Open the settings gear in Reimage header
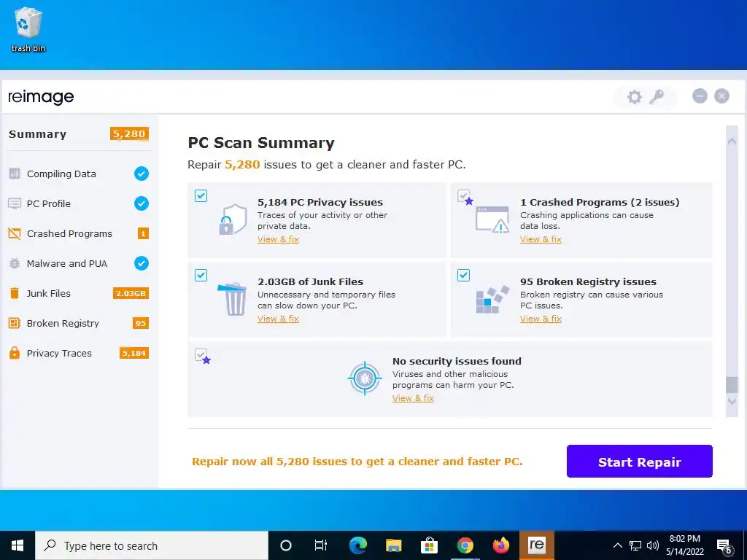The height and width of the screenshot is (560, 747). tap(634, 97)
